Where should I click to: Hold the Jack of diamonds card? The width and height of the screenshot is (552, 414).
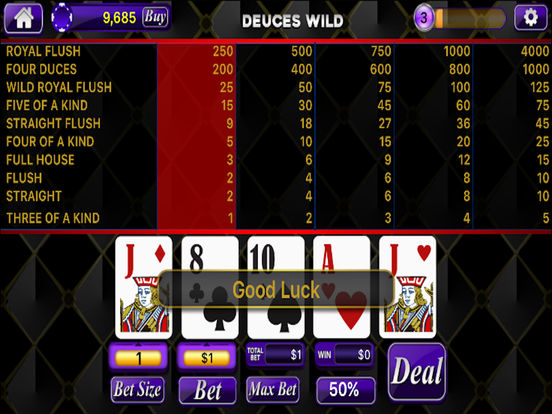pyautogui.click(x=144, y=287)
